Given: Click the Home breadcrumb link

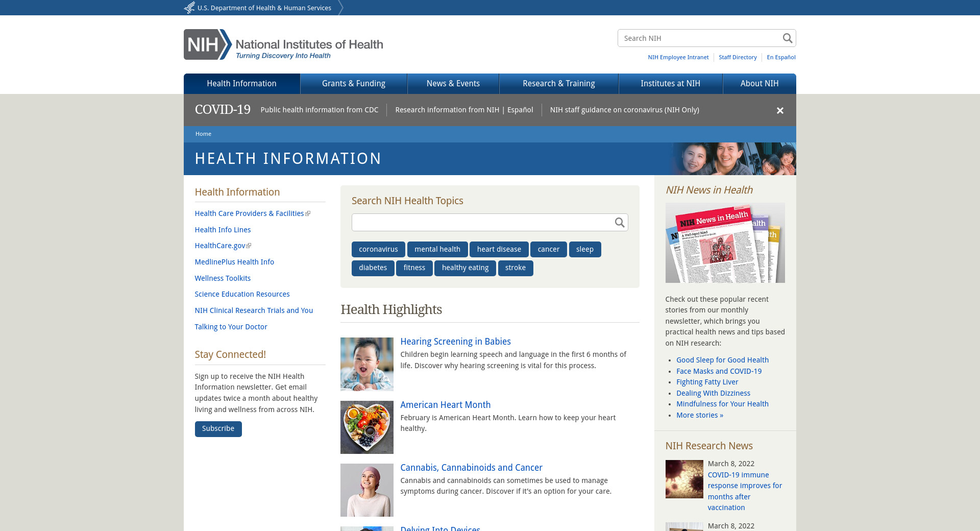Looking at the screenshot, I should 203,134.
